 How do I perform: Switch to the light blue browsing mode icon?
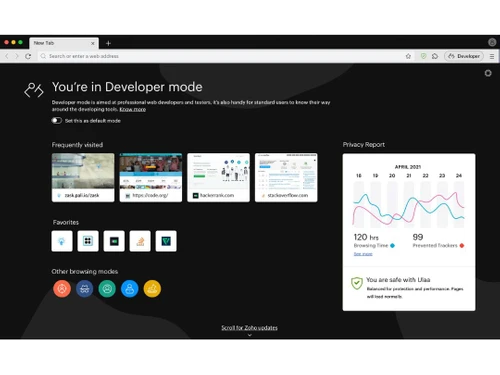(130, 289)
